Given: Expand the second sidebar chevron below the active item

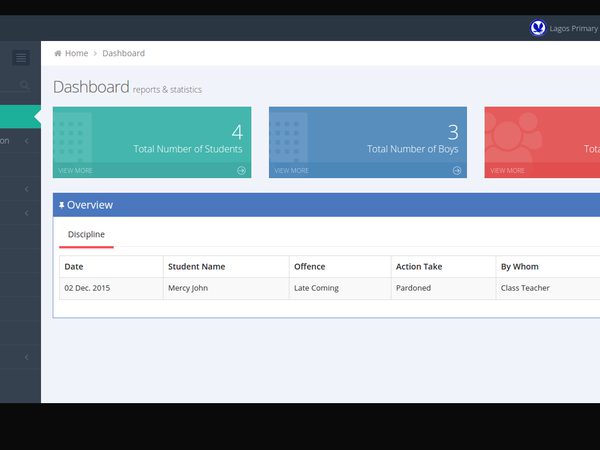Looking at the screenshot, I should click(x=26, y=189).
